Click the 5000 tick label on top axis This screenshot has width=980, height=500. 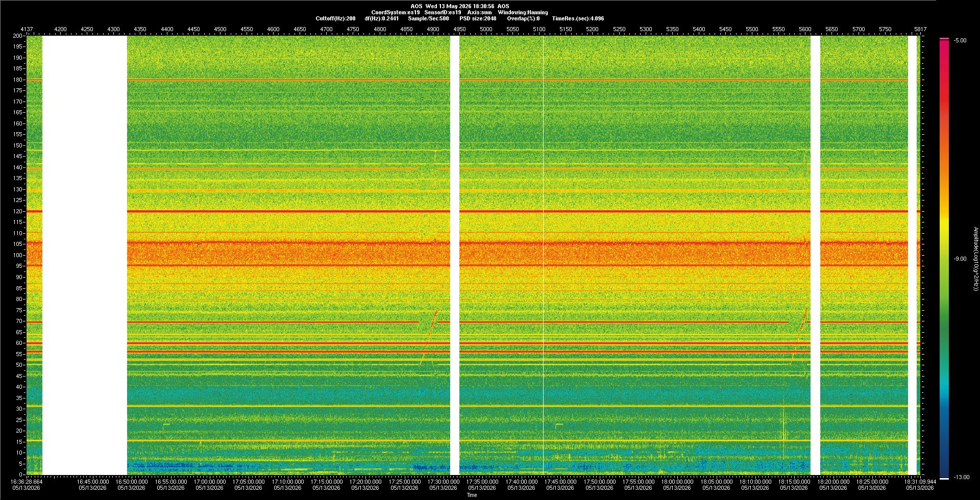pyautogui.click(x=486, y=29)
